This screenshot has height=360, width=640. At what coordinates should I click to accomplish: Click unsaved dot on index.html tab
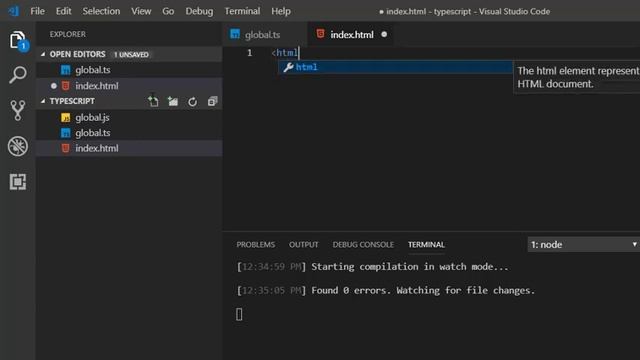coord(384,35)
